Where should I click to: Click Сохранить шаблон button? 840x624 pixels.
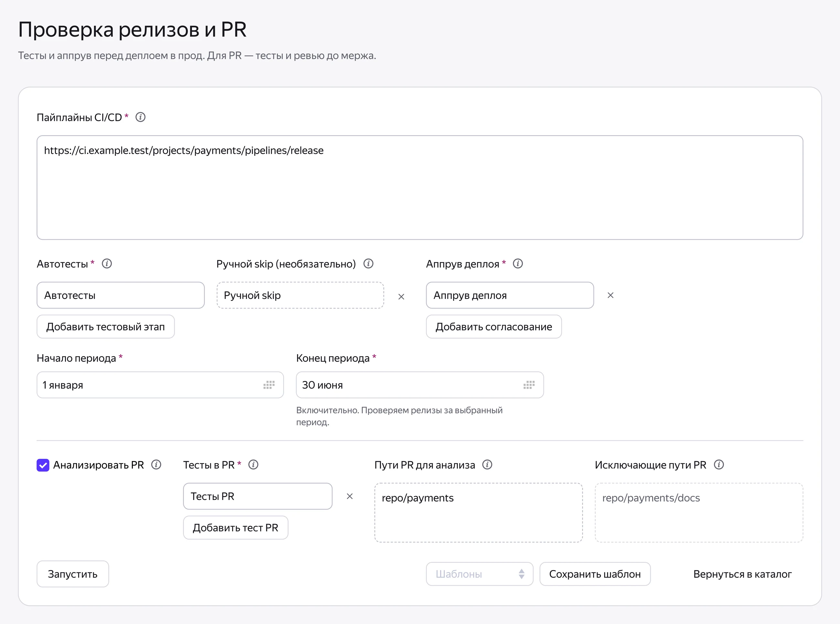click(x=595, y=574)
